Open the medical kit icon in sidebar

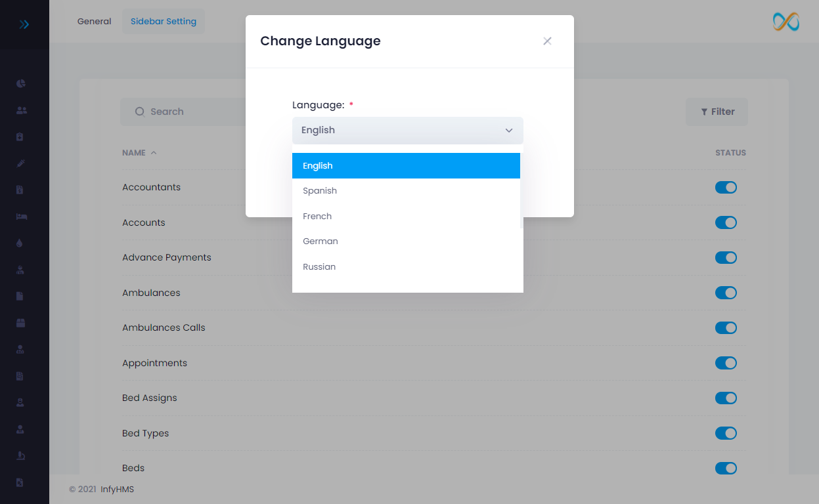click(20, 136)
